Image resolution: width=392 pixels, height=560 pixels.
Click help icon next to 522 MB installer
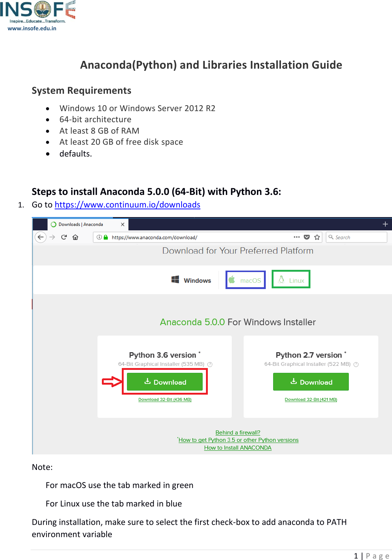pyautogui.click(x=356, y=364)
